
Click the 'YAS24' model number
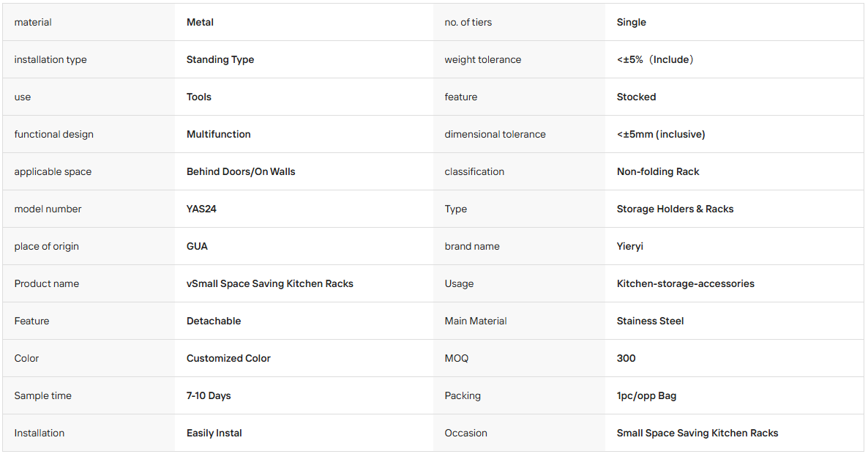click(x=201, y=209)
